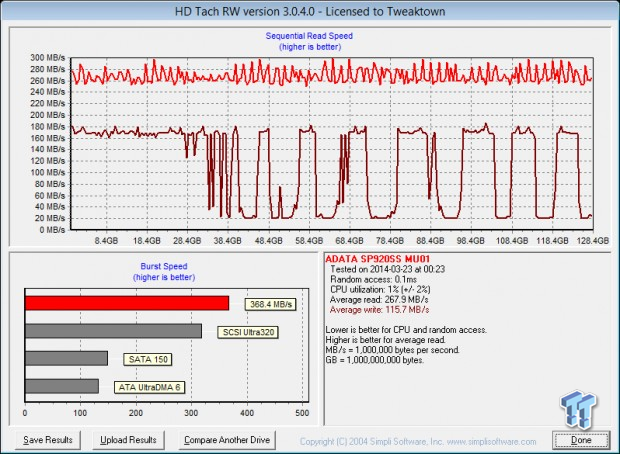620x454 pixels.
Task: Choose Compare Another Drive
Action: pyautogui.click(x=227, y=440)
